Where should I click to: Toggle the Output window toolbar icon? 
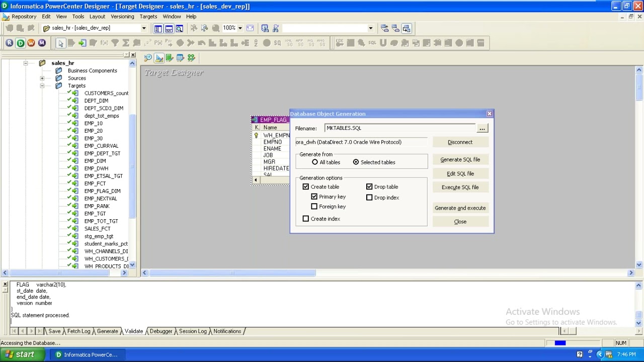point(169,28)
